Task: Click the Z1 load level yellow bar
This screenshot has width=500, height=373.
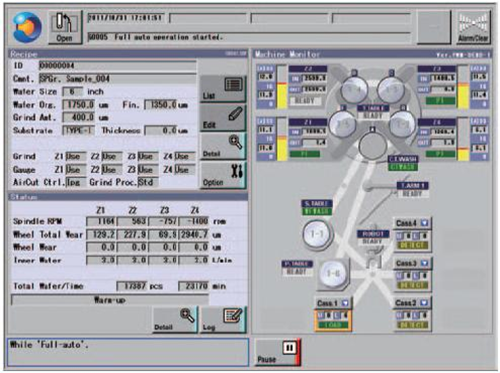Action: pyautogui.click(x=282, y=148)
